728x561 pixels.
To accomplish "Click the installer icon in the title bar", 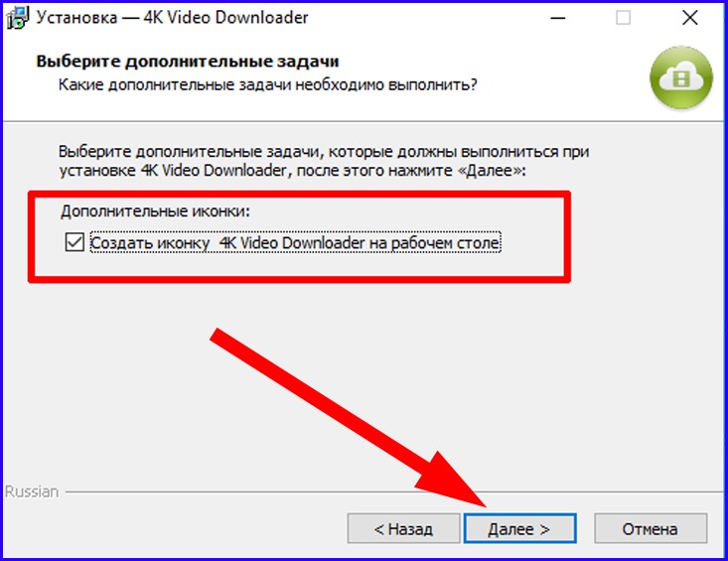I will (x=17, y=18).
